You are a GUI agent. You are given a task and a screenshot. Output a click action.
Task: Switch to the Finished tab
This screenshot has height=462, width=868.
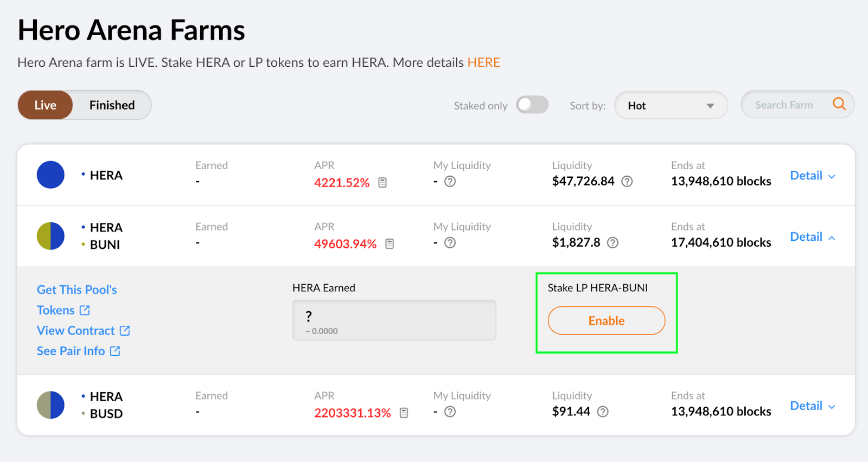112,105
